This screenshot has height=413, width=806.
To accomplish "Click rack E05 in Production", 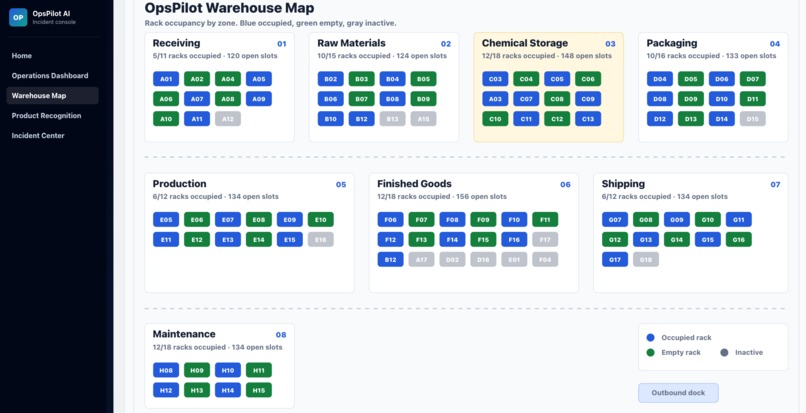I will tap(166, 220).
